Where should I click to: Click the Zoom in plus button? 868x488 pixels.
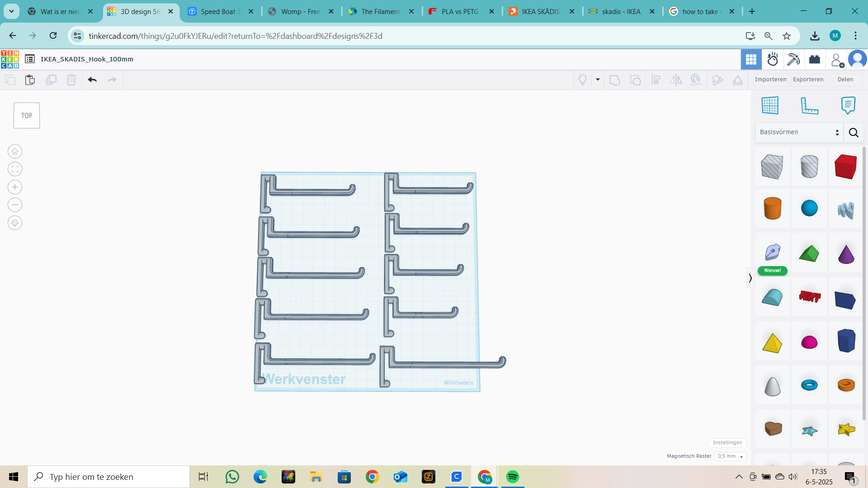tap(15, 187)
